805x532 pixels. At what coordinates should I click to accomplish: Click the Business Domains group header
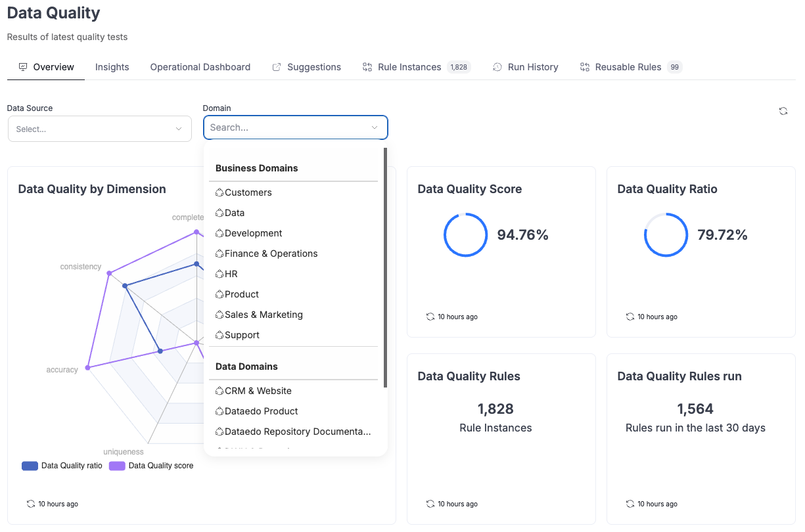pyautogui.click(x=257, y=168)
